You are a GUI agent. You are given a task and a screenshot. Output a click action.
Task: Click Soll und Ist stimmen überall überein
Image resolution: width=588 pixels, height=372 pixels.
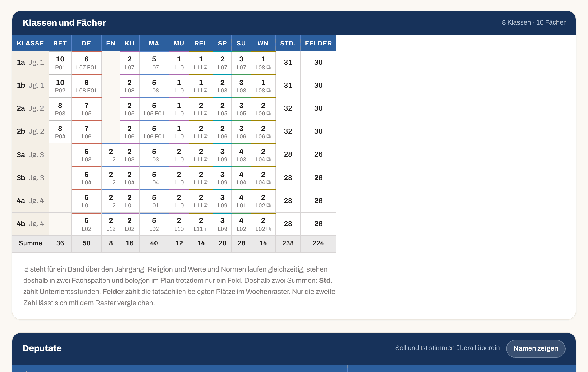[x=447, y=348]
